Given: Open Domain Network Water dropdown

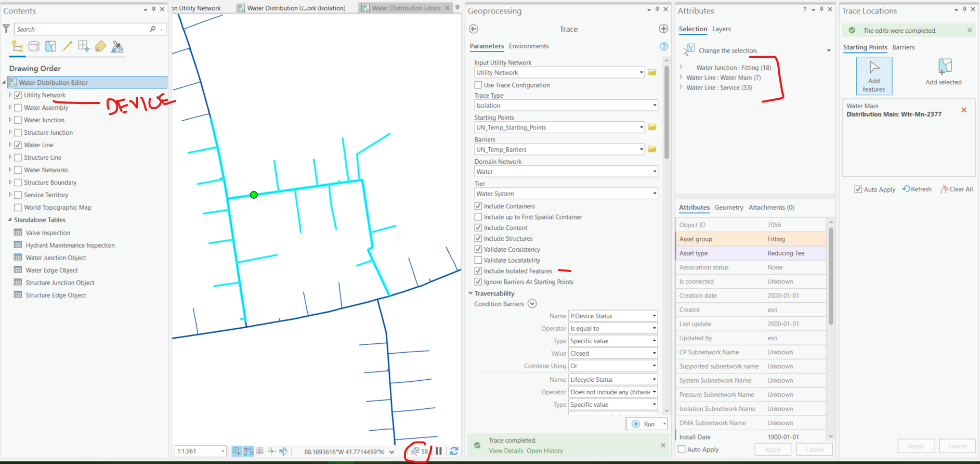Looking at the screenshot, I should [x=566, y=172].
